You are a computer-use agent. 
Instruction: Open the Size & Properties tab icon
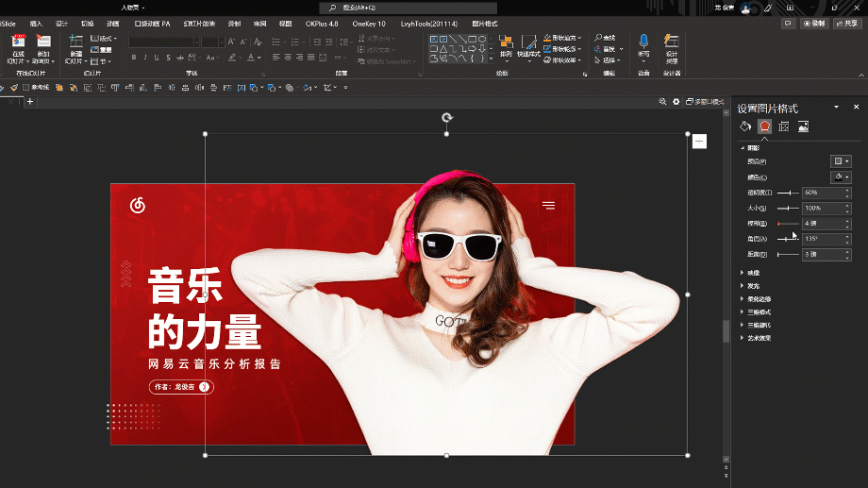(784, 126)
